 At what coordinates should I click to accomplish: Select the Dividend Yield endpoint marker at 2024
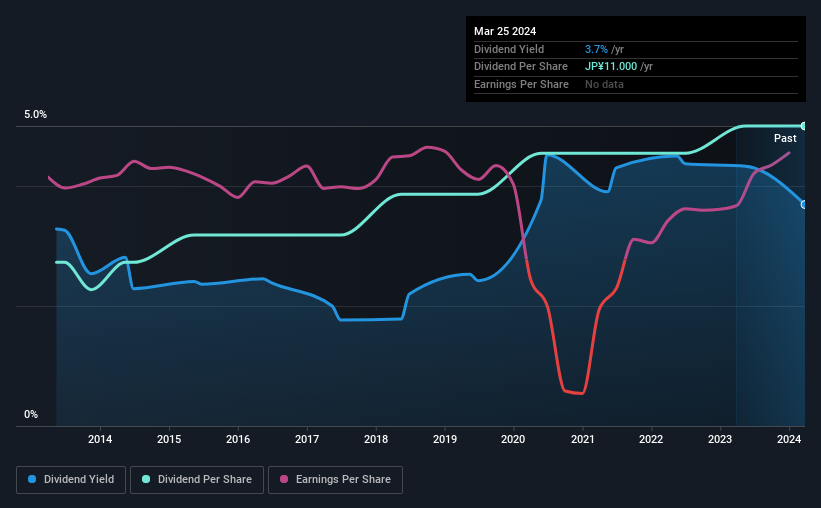click(x=804, y=205)
